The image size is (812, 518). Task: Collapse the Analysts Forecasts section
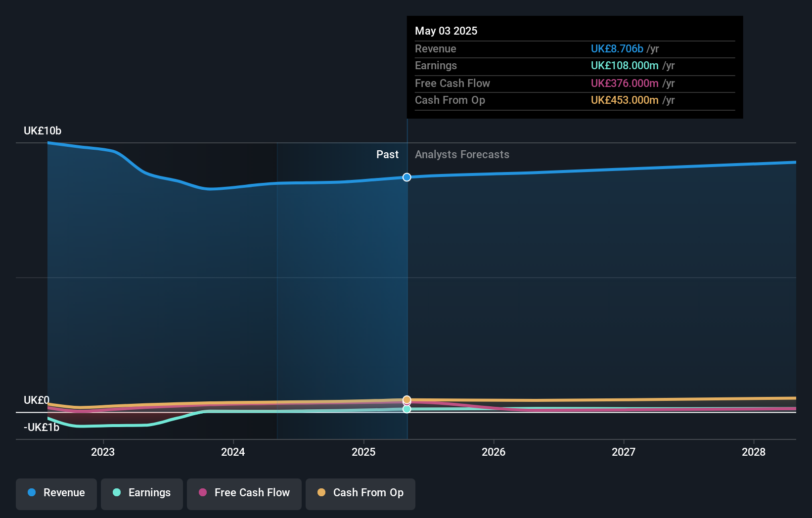pos(462,154)
